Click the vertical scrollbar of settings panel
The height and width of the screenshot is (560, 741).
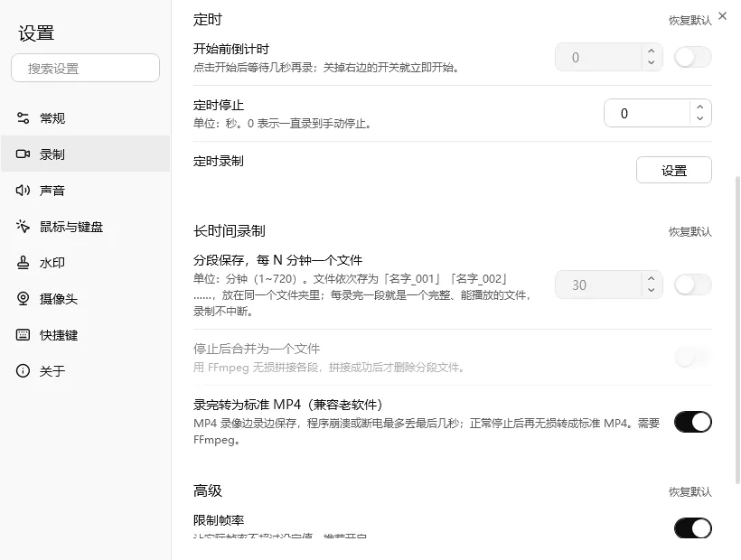point(737,330)
